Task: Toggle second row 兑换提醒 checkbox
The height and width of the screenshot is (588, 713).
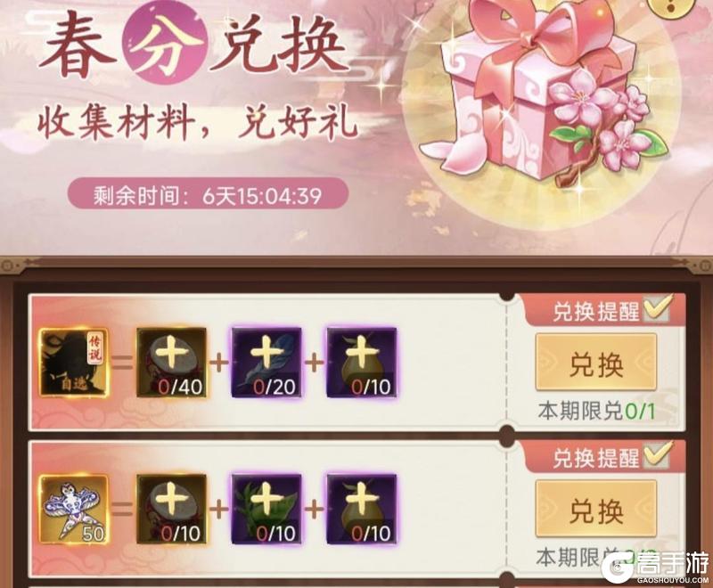Action: point(657,456)
